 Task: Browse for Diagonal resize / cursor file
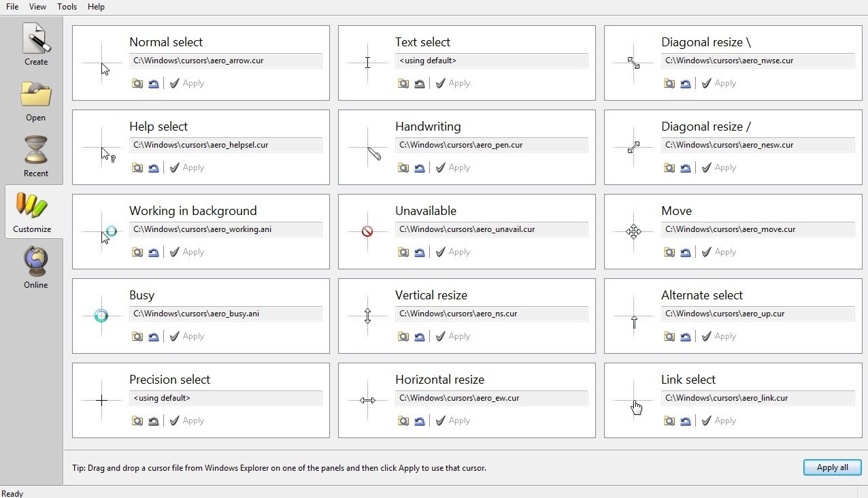[669, 167]
